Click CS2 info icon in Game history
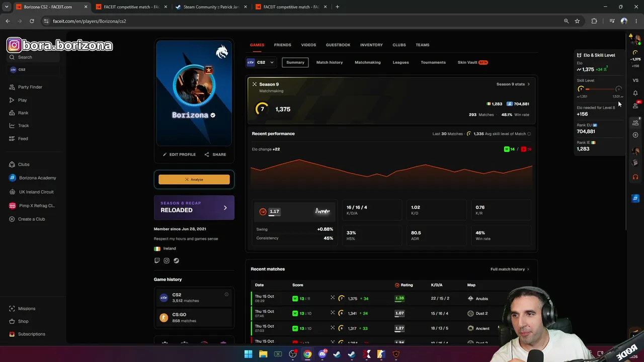The height and width of the screenshot is (362, 644). [226, 295]
